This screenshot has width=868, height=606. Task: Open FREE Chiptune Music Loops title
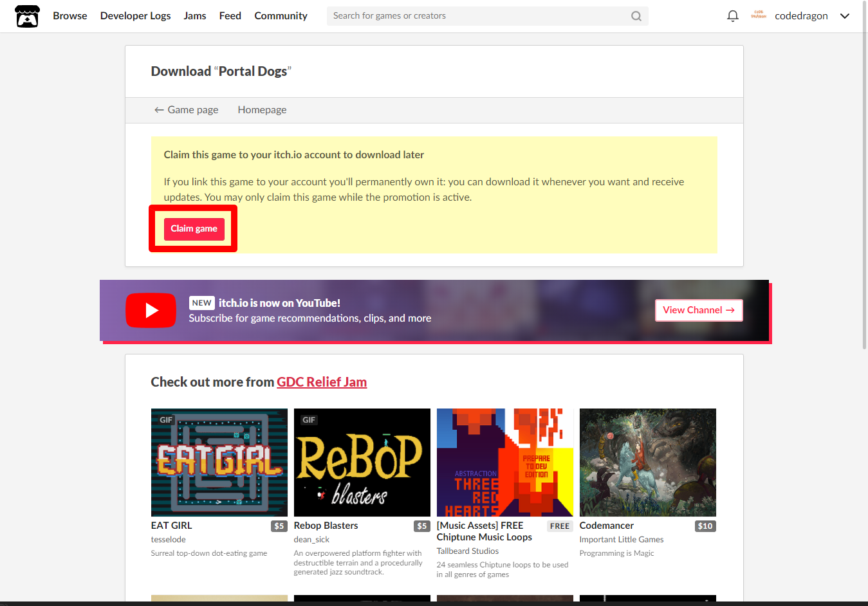click(x=485, y=531)
